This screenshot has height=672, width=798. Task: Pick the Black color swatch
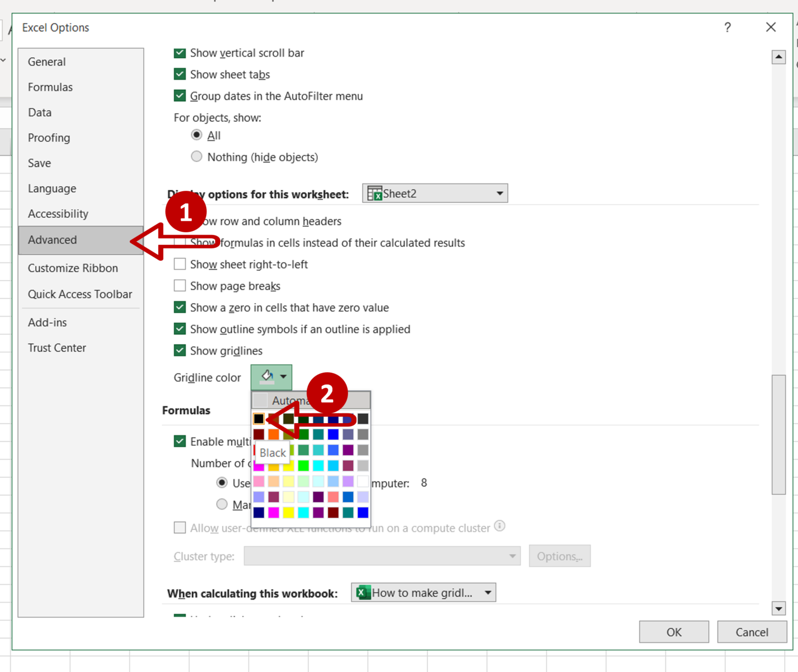point(259,418)
